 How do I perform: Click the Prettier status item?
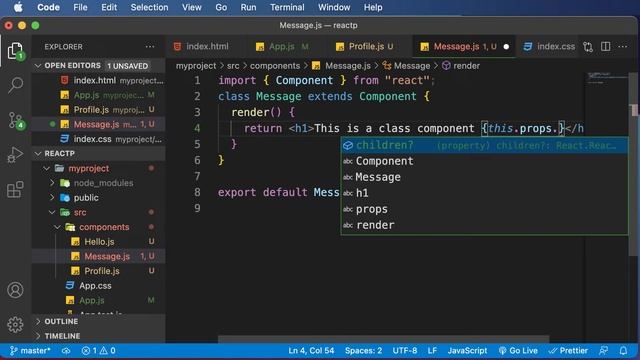click(568, 351)
